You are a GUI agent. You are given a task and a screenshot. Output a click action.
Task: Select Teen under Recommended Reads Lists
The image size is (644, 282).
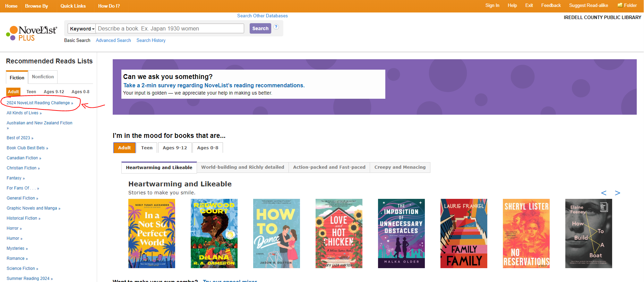coord(31,92)
